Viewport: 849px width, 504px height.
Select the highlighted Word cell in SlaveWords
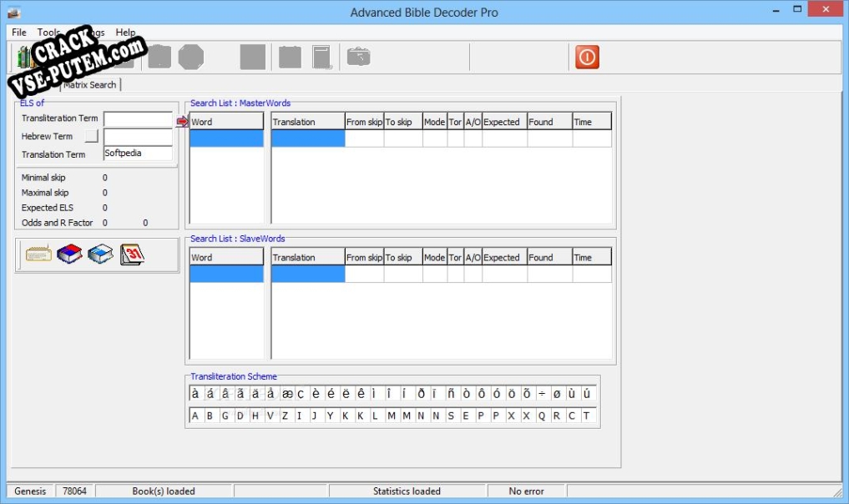point(226,274)
